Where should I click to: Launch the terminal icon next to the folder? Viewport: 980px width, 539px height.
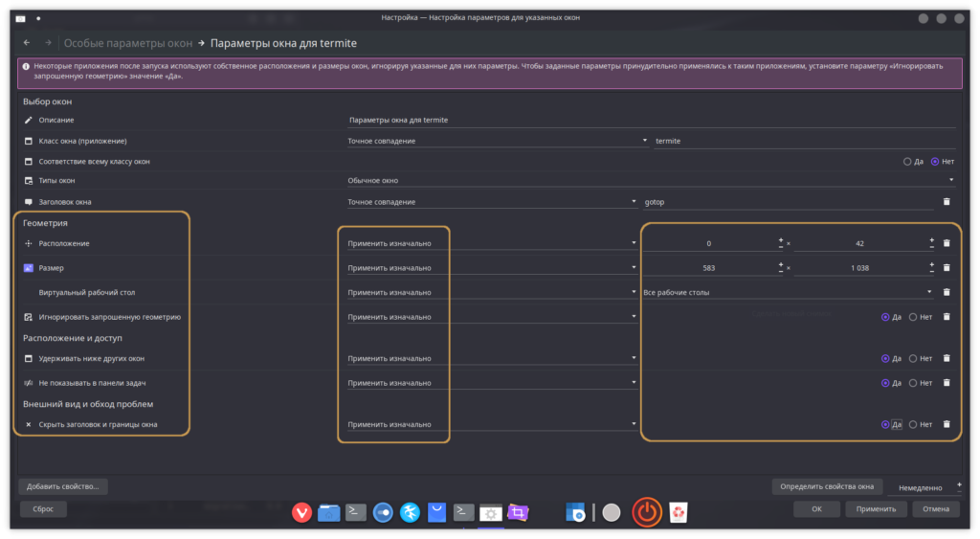(356, 512)
